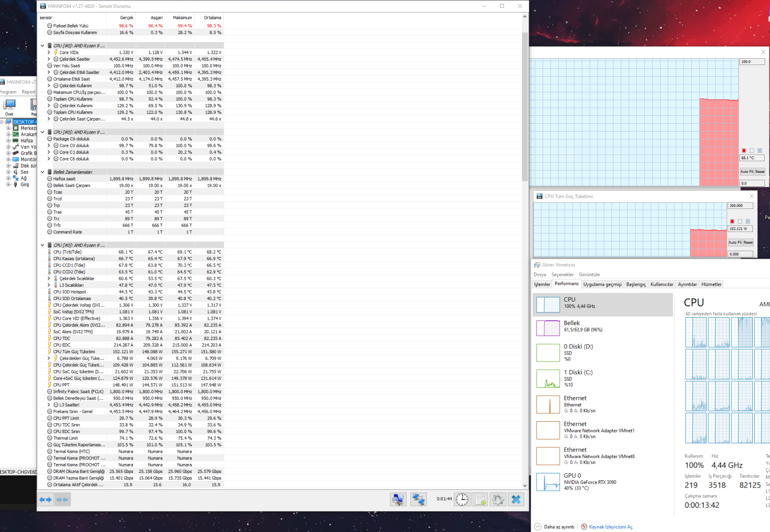Viewport: 770px width, 532px height.
Task: Click the clock icon beside CPU (Tctl/Tdie) temperature row
Action: tap(50, 252)
